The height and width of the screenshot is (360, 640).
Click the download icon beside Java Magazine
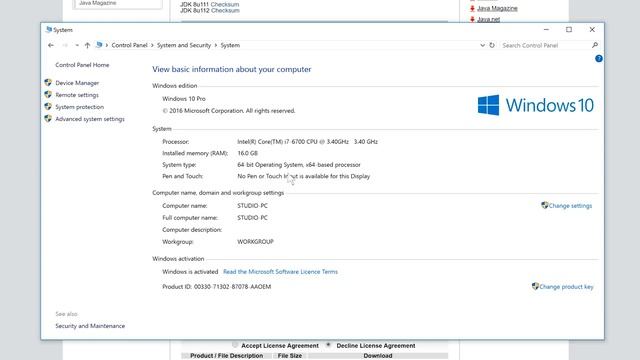click(x=472, y=8)
